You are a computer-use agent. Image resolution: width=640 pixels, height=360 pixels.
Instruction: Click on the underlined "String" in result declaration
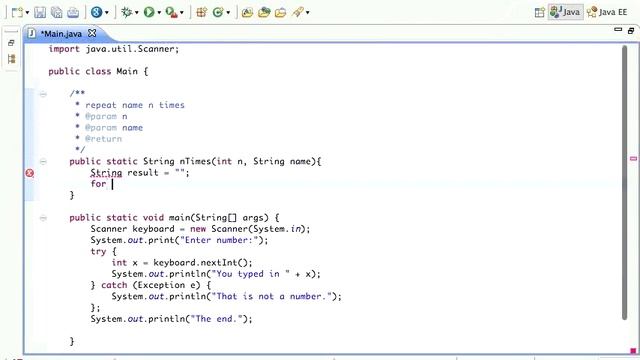coord(106,173)
